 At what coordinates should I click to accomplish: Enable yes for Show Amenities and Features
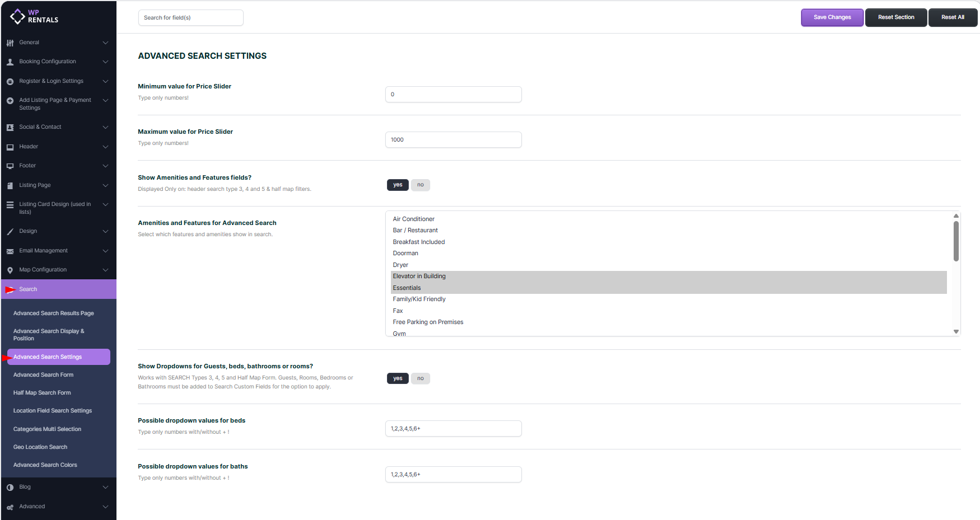point(398,185)
